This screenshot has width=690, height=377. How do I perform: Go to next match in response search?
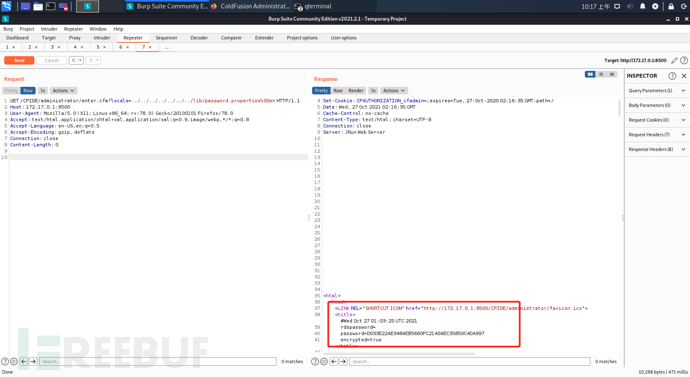tap(343, 361)
